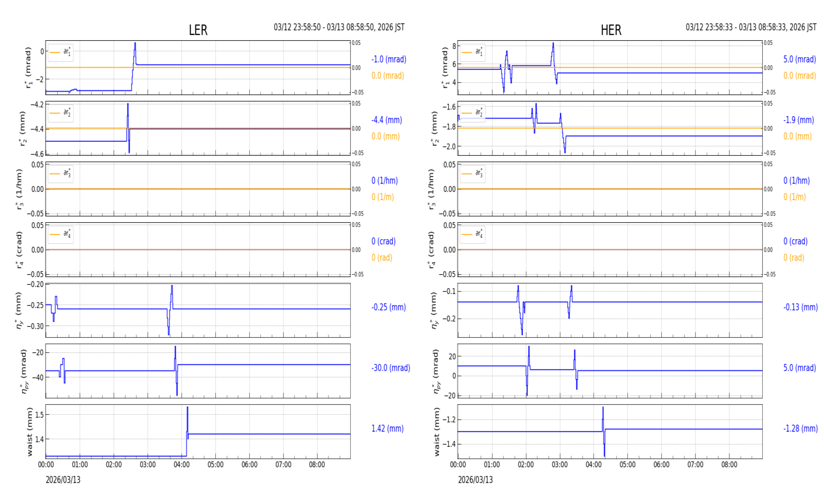The image size is (824, 504).
Task: Select the HER y-axis label "r3* (1/hm)"
Action: pyautogui.click(x=431, y=189)
